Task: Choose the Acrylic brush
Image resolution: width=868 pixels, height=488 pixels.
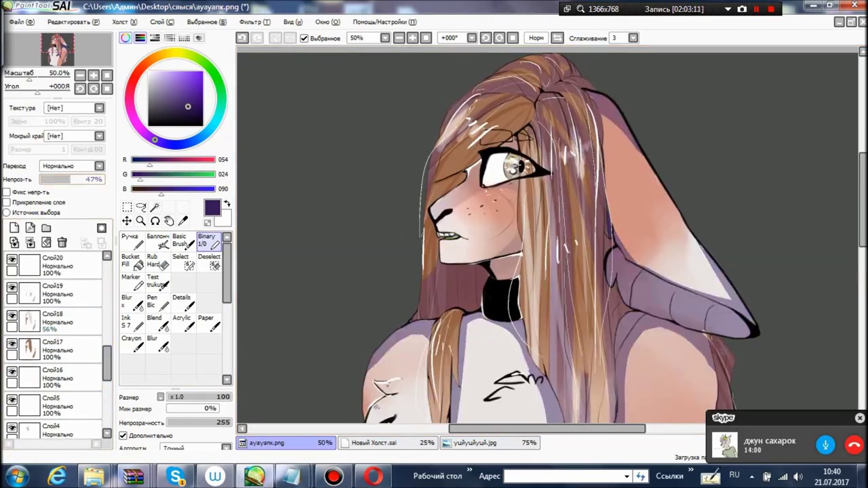Action: coord(183,323)
